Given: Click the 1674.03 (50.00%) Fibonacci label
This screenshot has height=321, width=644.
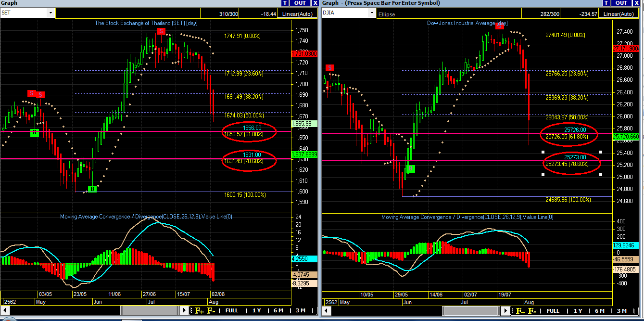Looking at the screenshot, I should (244, 115).
